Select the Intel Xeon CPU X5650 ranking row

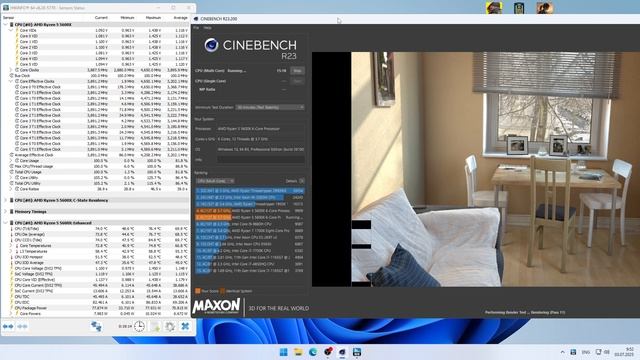pyautogui.click(x=250, y=244)
